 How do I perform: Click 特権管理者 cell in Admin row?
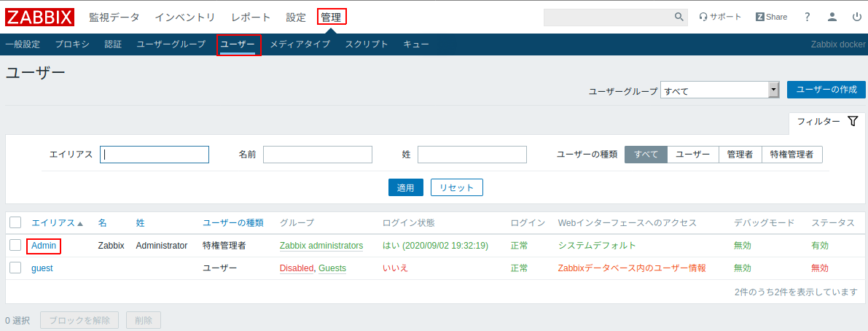click(224, 245)
